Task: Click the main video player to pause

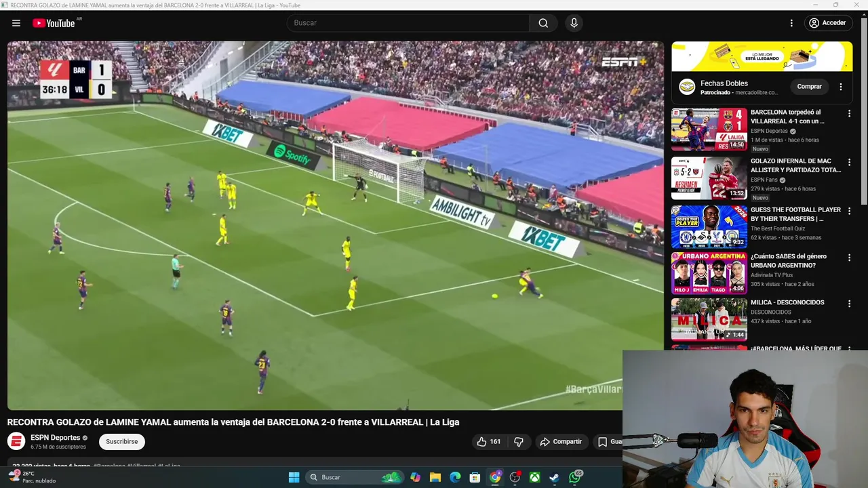Action: coord(335,226)
